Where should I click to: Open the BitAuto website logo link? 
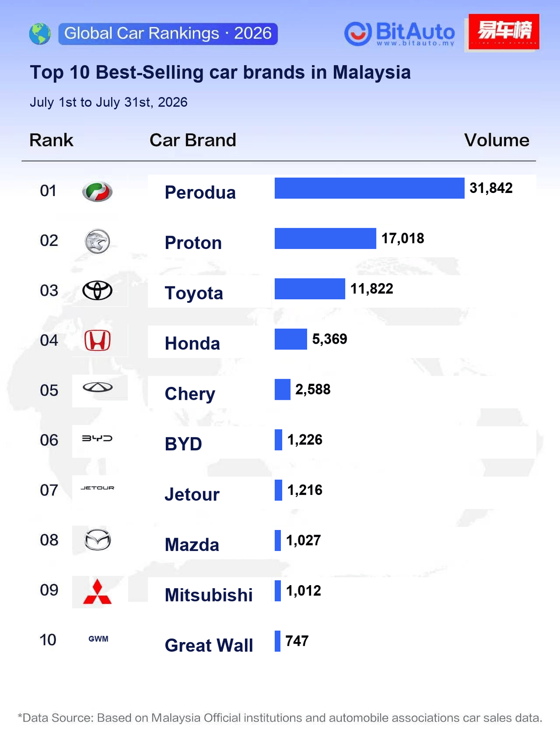400,34
